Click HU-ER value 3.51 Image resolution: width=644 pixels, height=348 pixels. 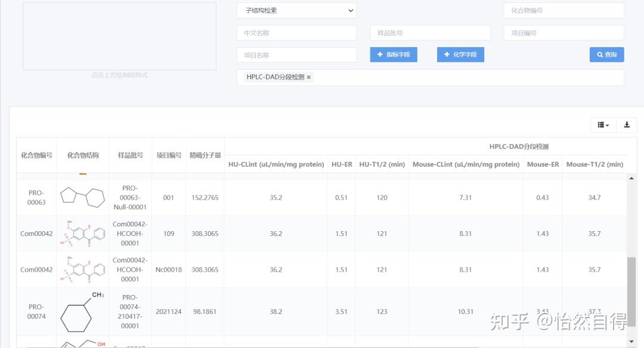click(341, 312)
